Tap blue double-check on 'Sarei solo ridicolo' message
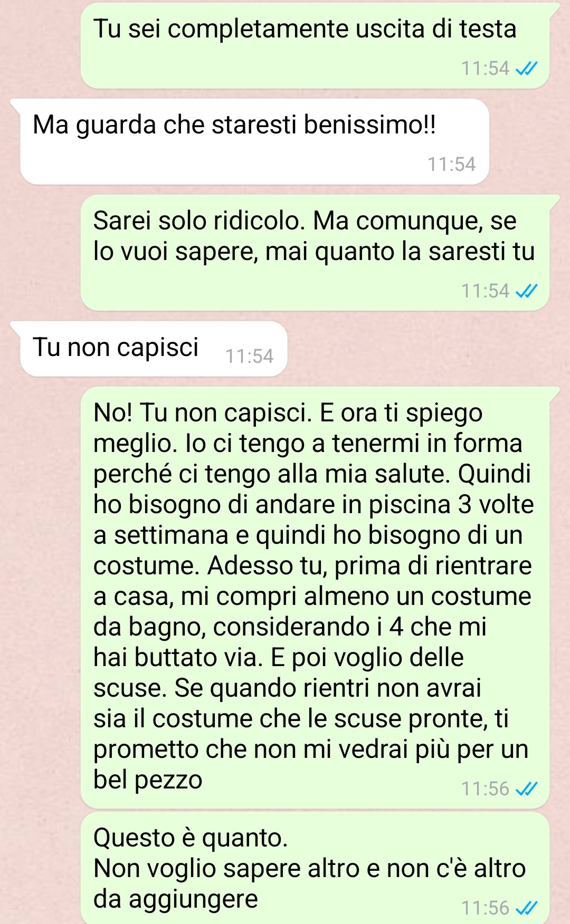The image size is (570, 924). coord(526,291)
